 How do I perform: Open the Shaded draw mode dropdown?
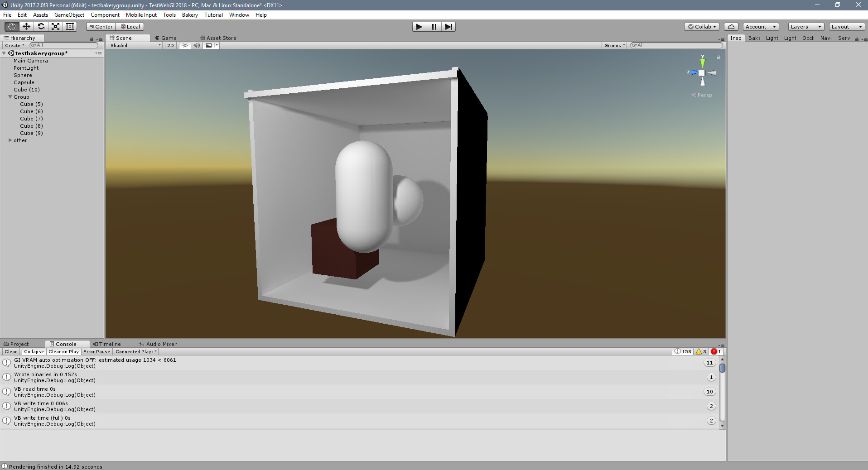(134, 45)
